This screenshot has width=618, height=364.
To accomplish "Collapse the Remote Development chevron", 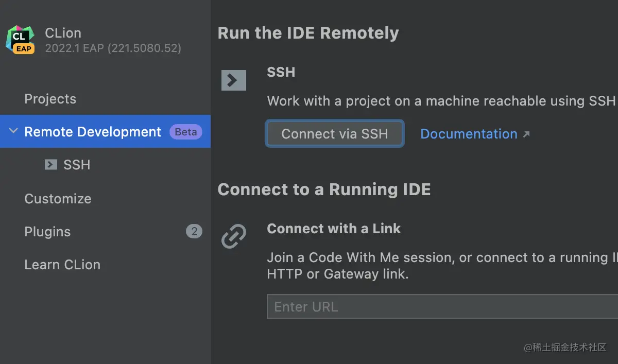I will (x=13, y=131).
